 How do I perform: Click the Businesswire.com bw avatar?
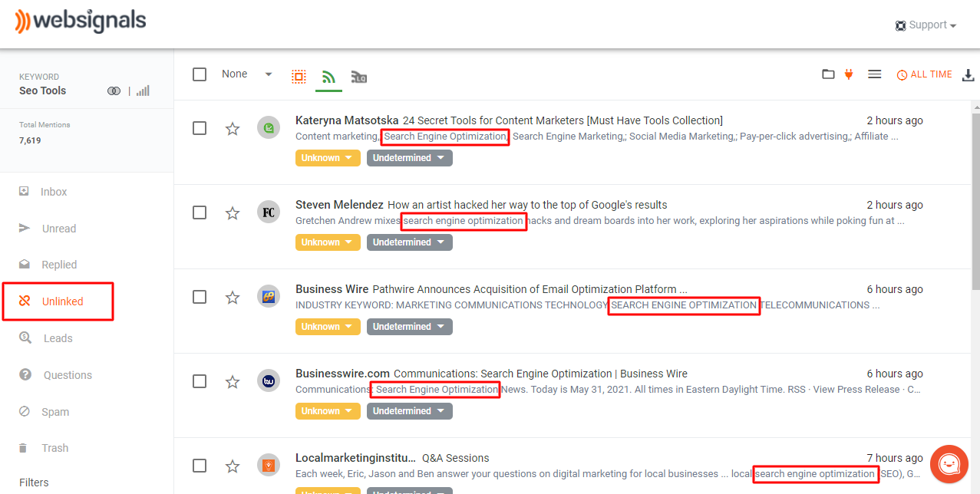click(x=269, y=381)
